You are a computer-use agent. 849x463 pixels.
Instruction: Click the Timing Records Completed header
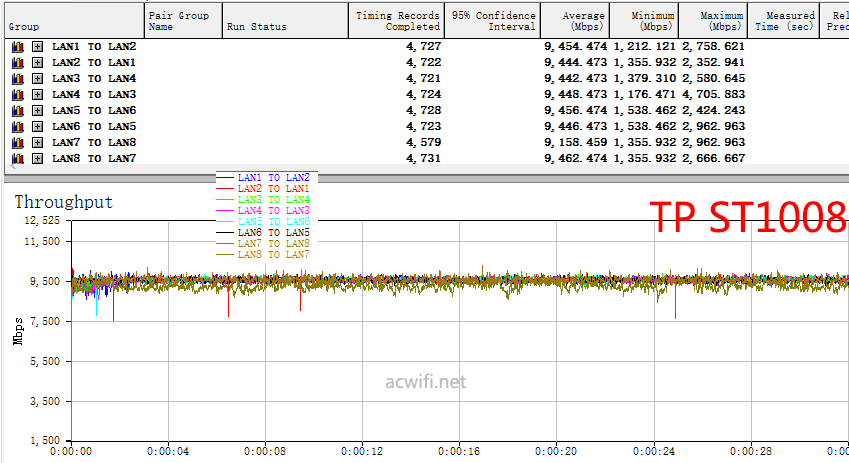click(396, 21)
